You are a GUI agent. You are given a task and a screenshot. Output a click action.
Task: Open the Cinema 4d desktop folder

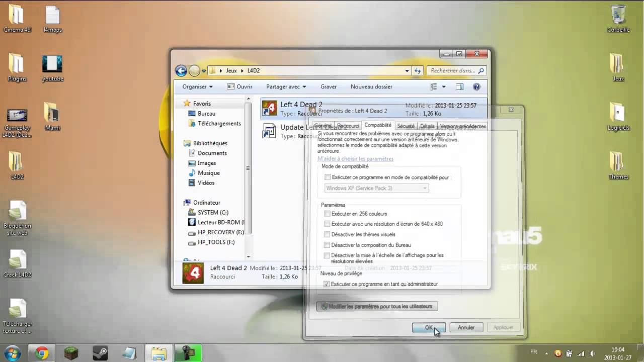pos(16,18)
